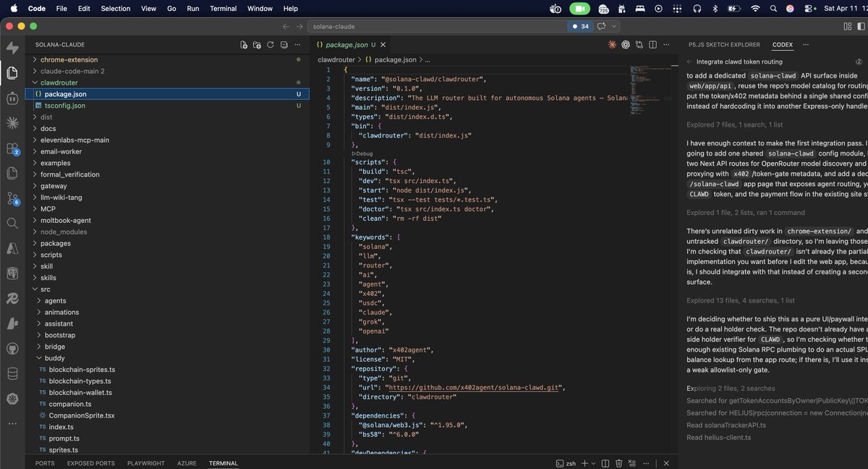Refresh the explorer file tree
The height and width of the screenshot is (469, 868).
coord(271,45)
